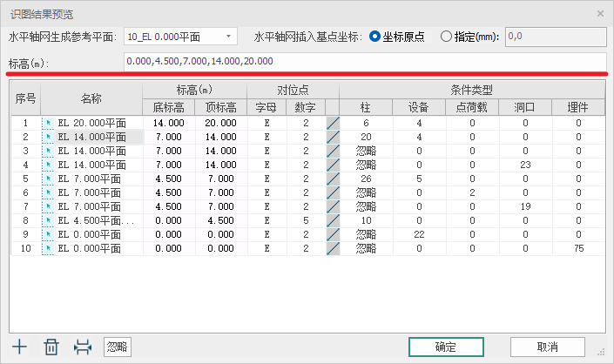Click the select icon in row 10
The height and width of the screenshot is (364, 614).
[49, 249]
